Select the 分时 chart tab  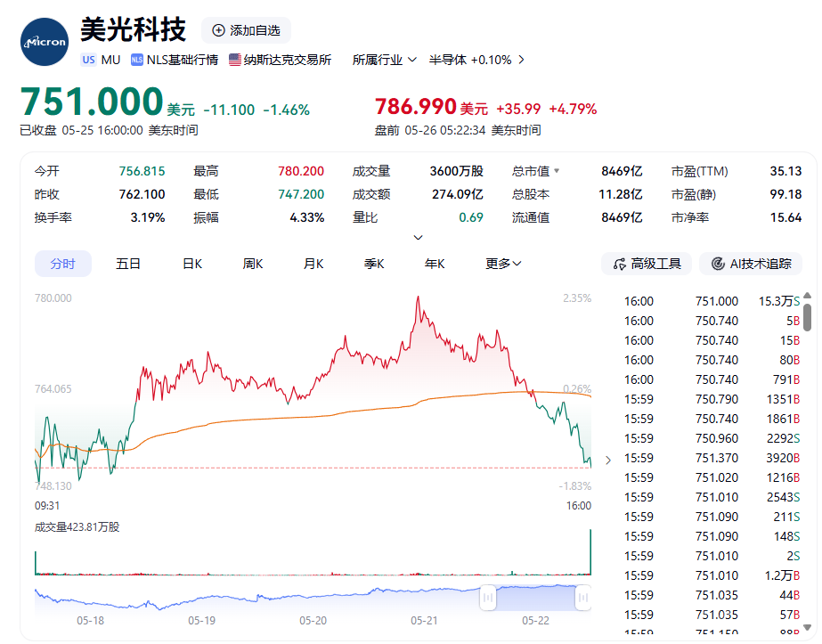(x=63, y=264)
